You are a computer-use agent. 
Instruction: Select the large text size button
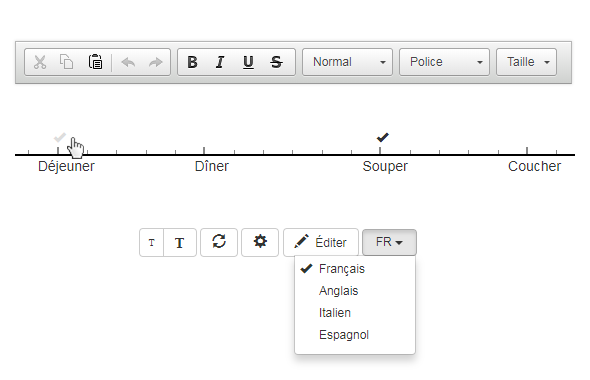(180, 243)
